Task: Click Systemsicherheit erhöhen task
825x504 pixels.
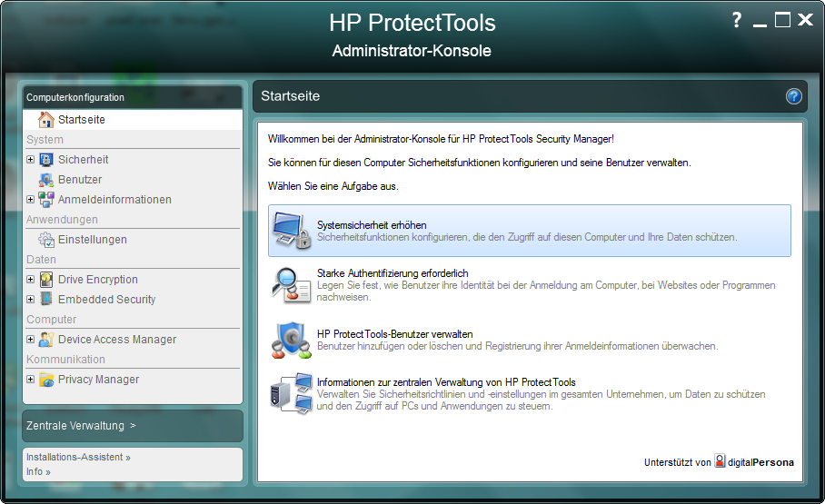Action: pos(530,231)
